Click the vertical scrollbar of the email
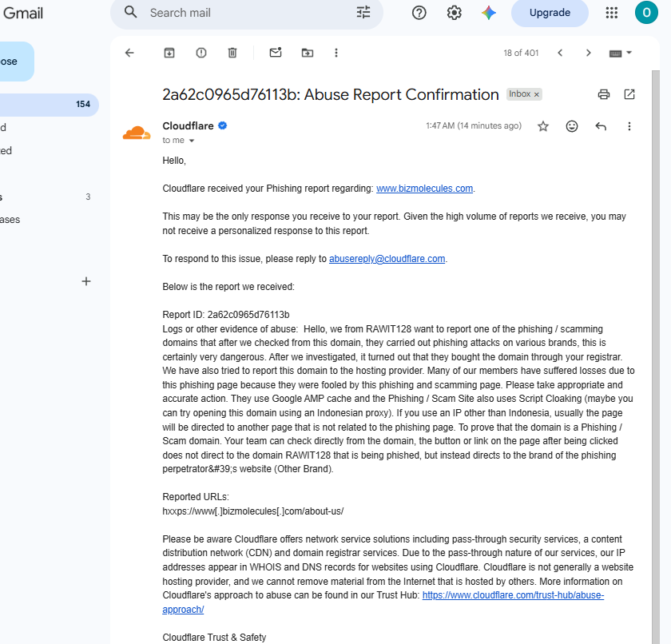The width and height of the screenshot is (671, 644). (656, 357)
